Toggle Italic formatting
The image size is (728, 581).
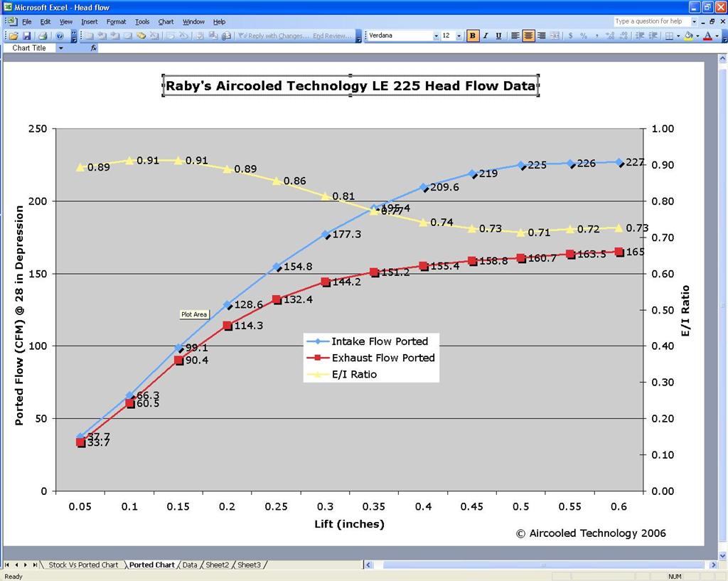pyautogui.click(x=486, y=36)
